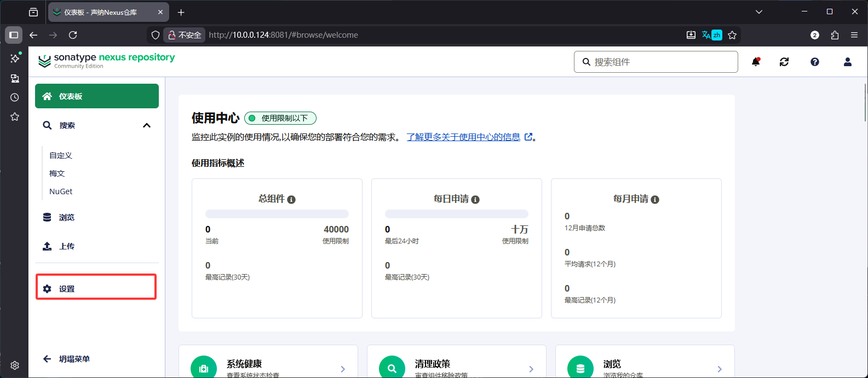Viewport: 868px width, 378px height.
Task: Click the 清理政策 magnifier icon
Action: (392, 368)
